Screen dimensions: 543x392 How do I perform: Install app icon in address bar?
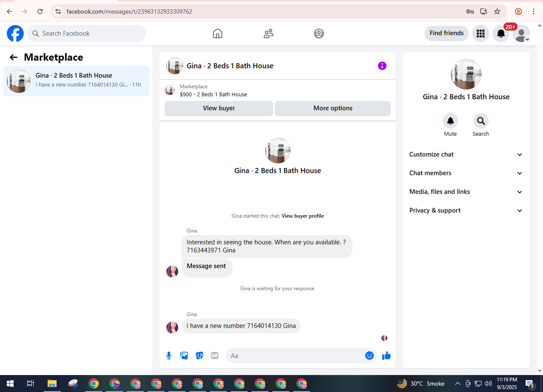click(x=484, y=11)
